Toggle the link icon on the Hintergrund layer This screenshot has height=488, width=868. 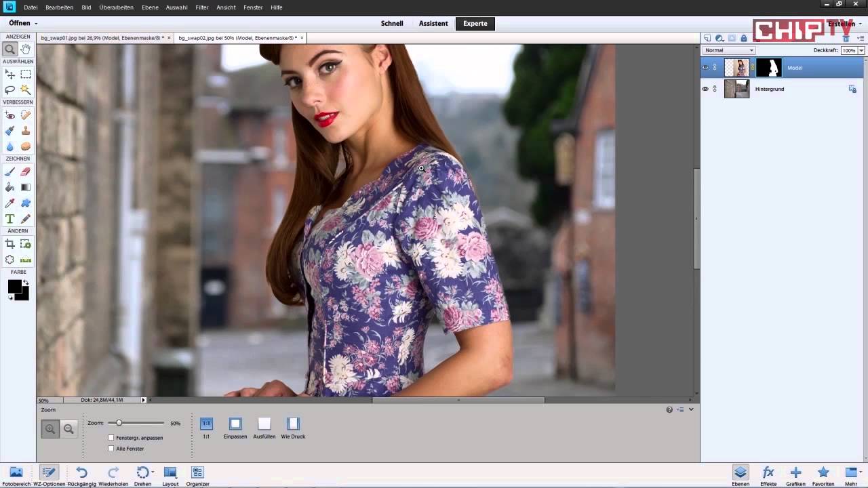tap(715, 89)
